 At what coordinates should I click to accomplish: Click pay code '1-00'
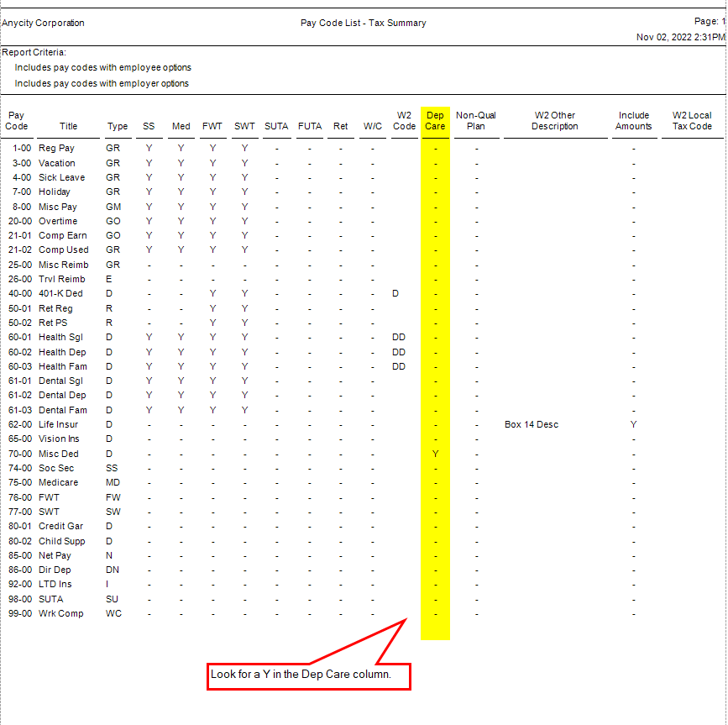[x=22, y=148]
